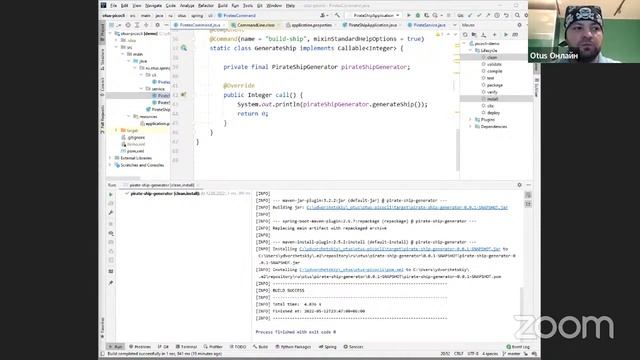Click the build hammer icon in toolbar

pyautogui.click(x=337, y=15)
